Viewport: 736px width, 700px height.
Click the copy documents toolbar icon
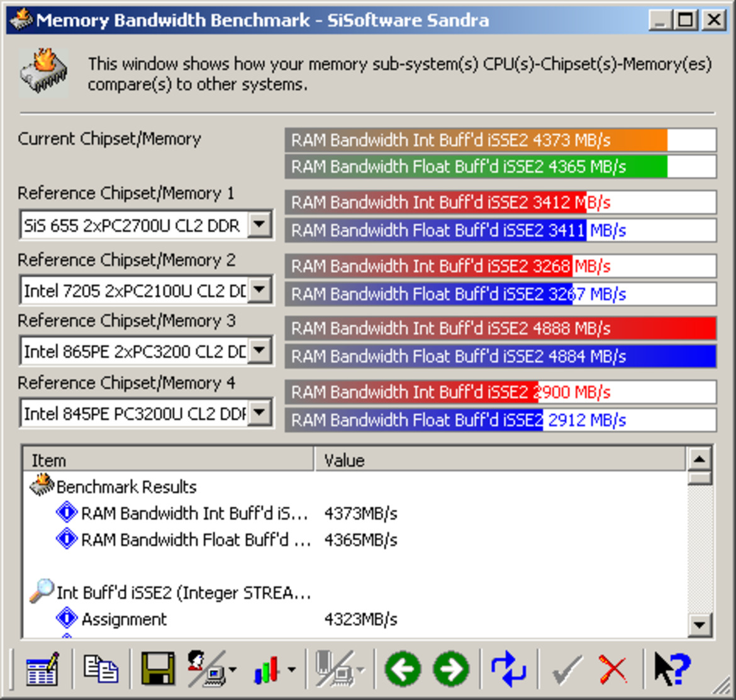pos(101,669)
